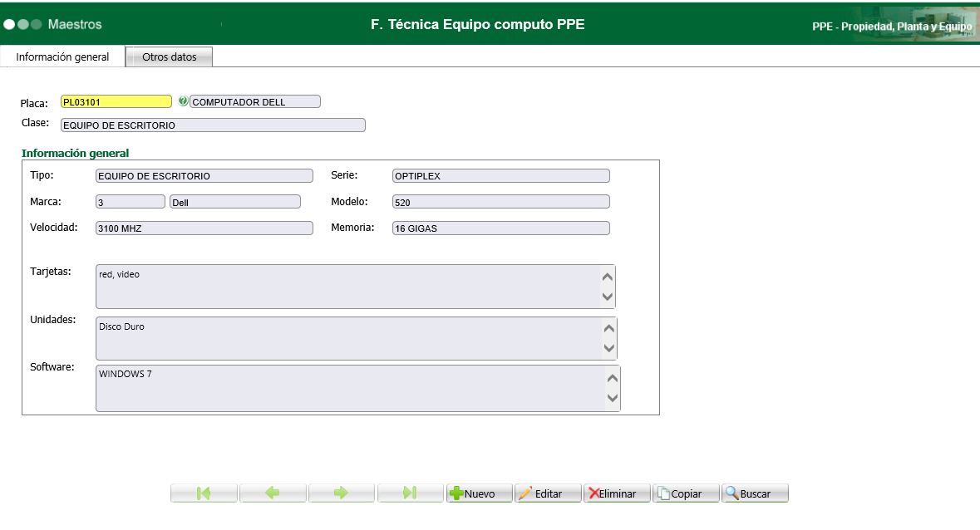Screen dimensions: 980x530
Task: Click the Tarjetas scroll up arrow
Action: (607, 277)
